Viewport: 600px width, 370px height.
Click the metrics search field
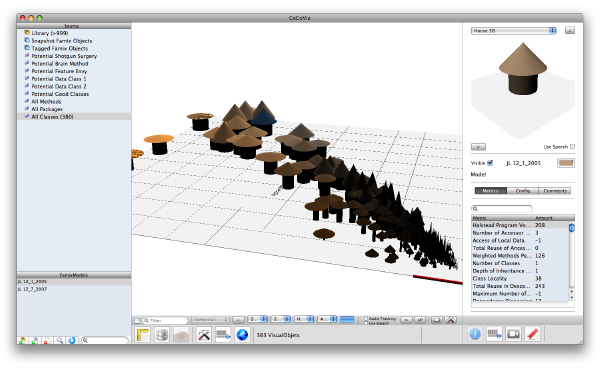tap(502, 209)
